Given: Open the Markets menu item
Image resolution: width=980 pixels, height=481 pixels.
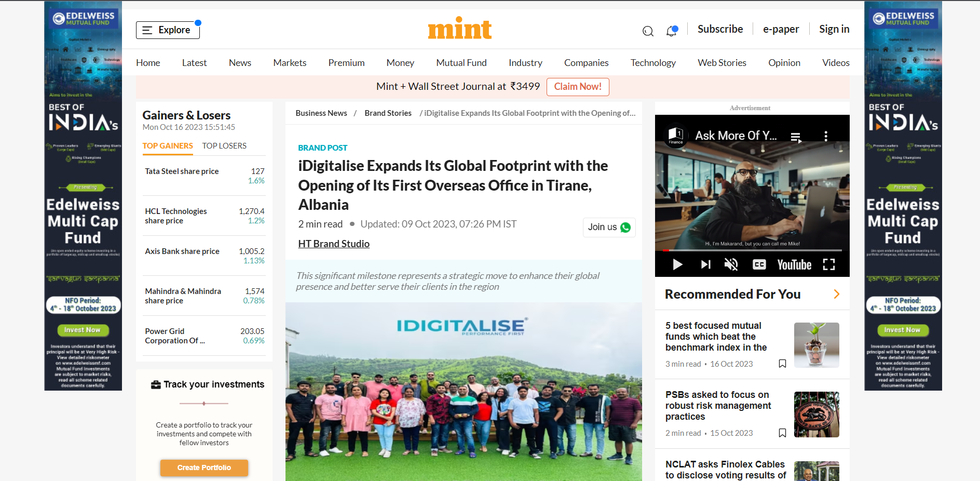Looking at the screenshot, I should [x=290, y=63].
